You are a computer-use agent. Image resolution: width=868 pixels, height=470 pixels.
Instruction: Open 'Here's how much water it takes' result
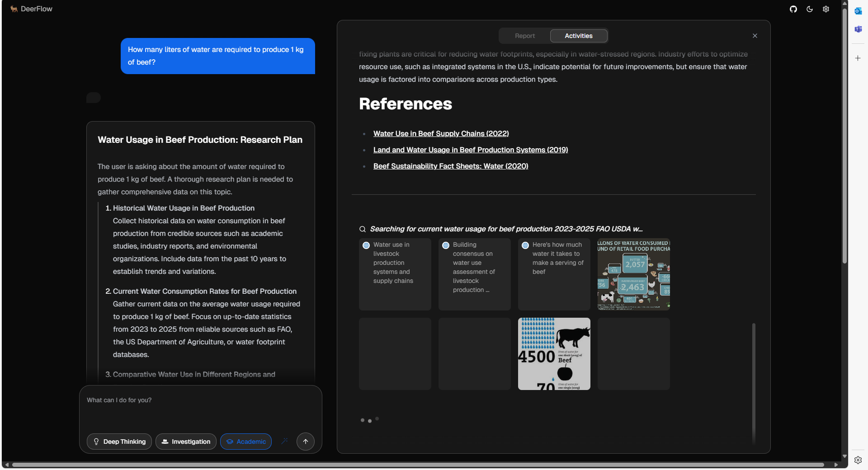(554, 274)
